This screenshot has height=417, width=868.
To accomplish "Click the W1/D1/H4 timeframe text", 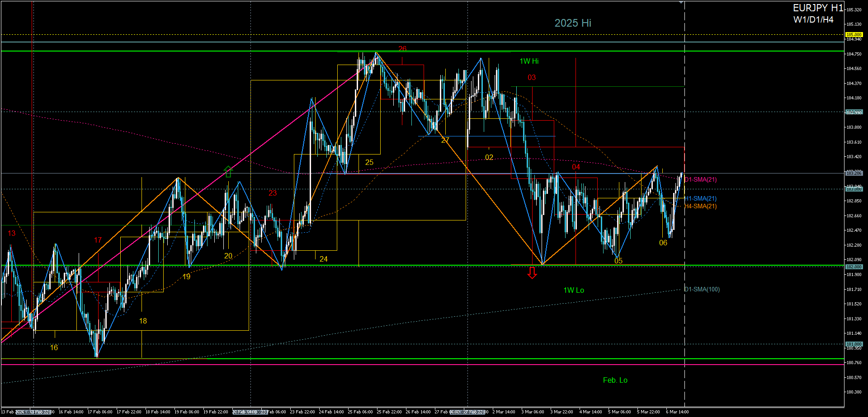I will click(813, 20).
